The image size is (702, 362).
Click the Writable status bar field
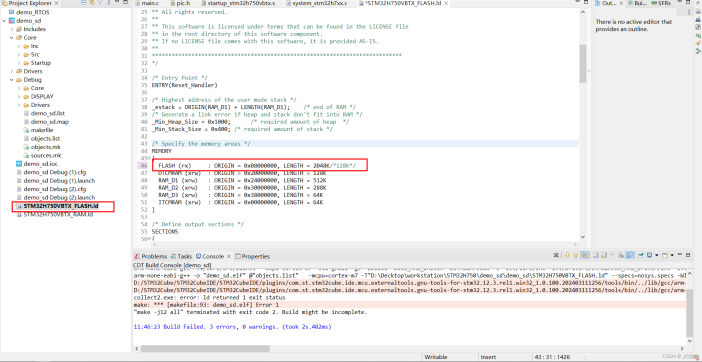point(436,357)
